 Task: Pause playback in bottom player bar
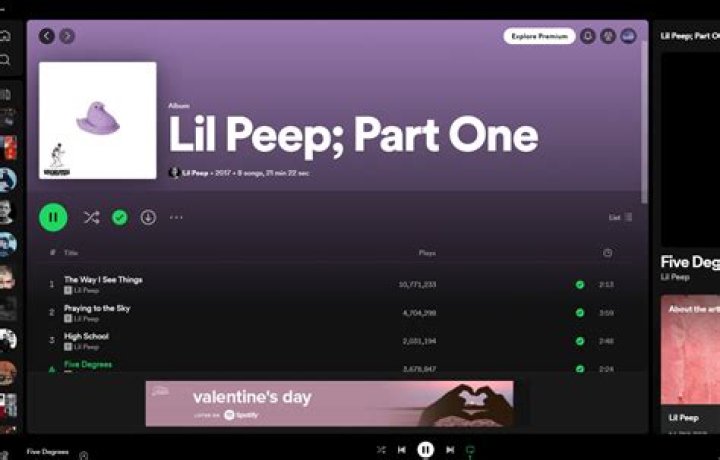tap(425, 449)
